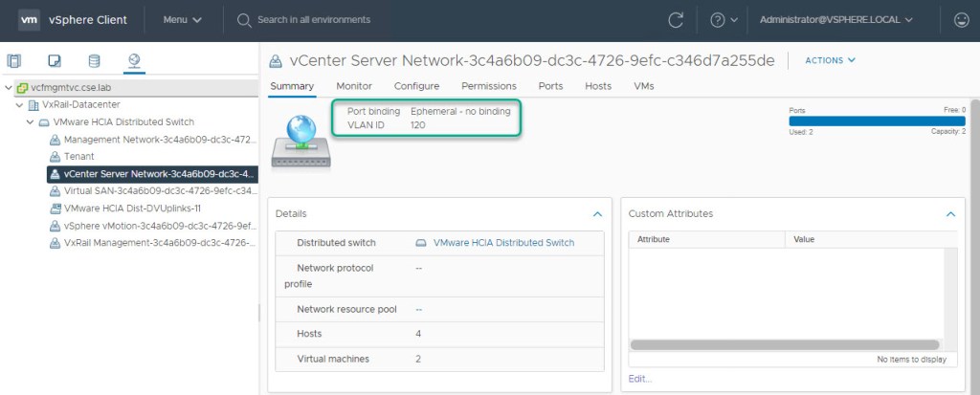The image size is (980, 395).
Task: Open the Configure tab
Action: pos(416,86)
